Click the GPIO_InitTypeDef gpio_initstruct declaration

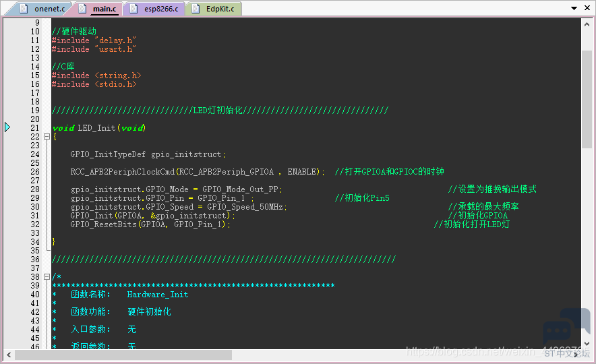point(148,154)
